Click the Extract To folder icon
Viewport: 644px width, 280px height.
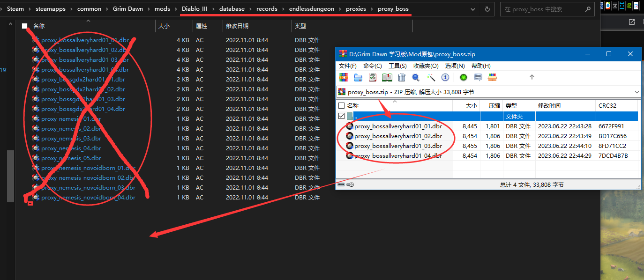click(x=358, y=77)
